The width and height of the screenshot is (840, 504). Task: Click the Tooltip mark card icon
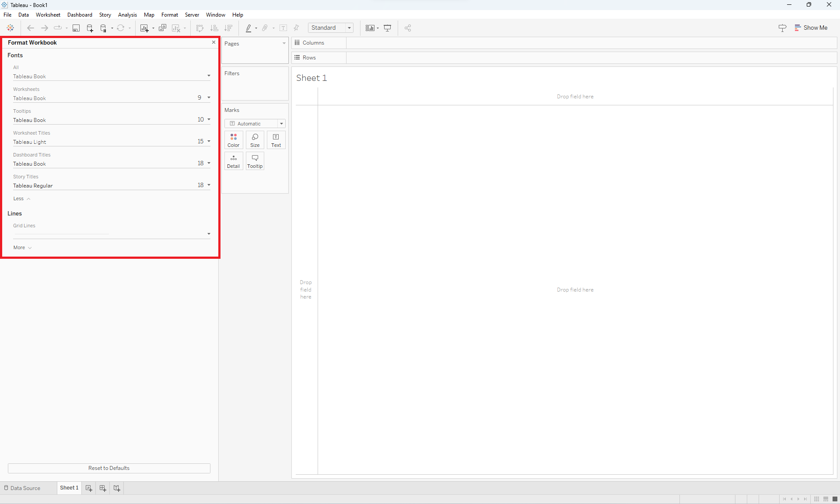[x=254, y=160]
